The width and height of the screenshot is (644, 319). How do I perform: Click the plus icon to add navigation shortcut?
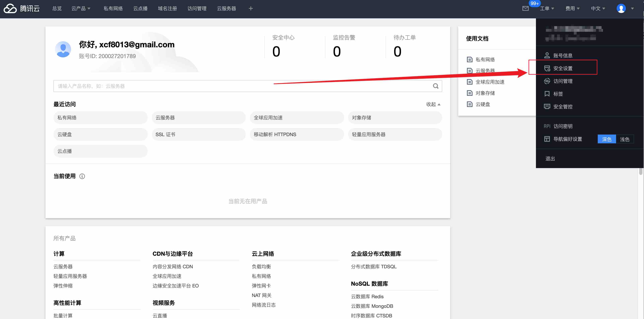coord(251,9)
